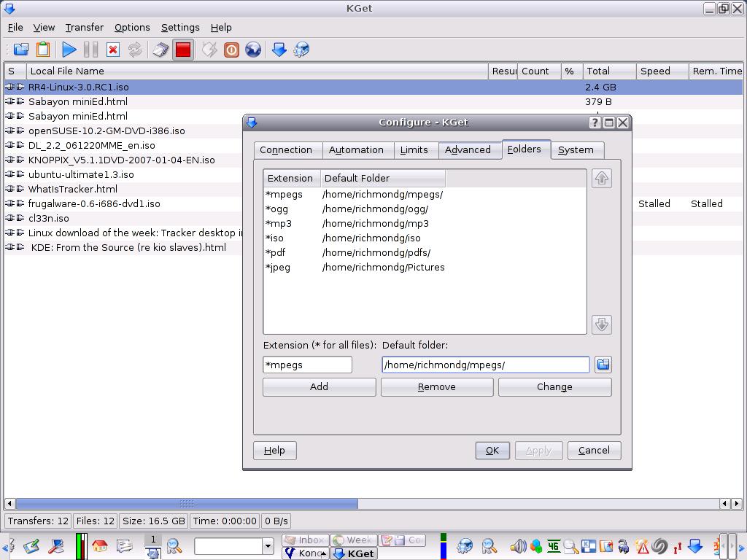Viewport: 747px width, 560px height.
Task: Click the blue Resume play toolbar icon
Action: tap(69, 50)
